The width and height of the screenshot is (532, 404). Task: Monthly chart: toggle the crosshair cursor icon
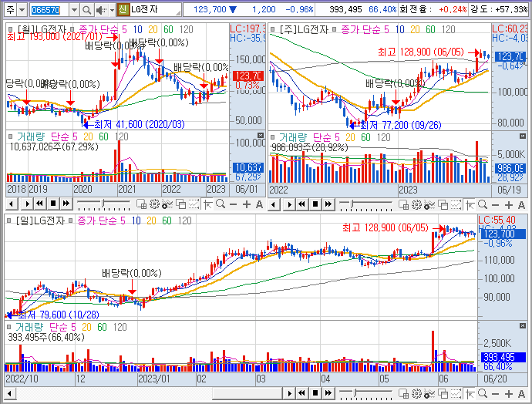click(207, 204)
